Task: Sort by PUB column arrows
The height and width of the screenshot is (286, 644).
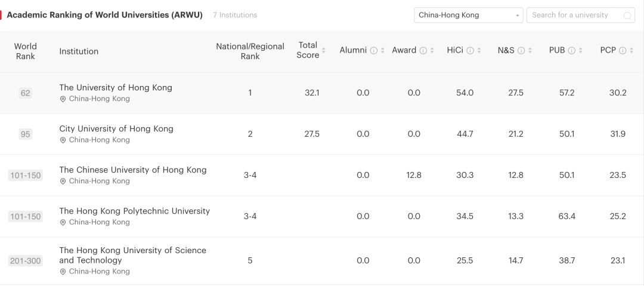Action: [580, 51]
